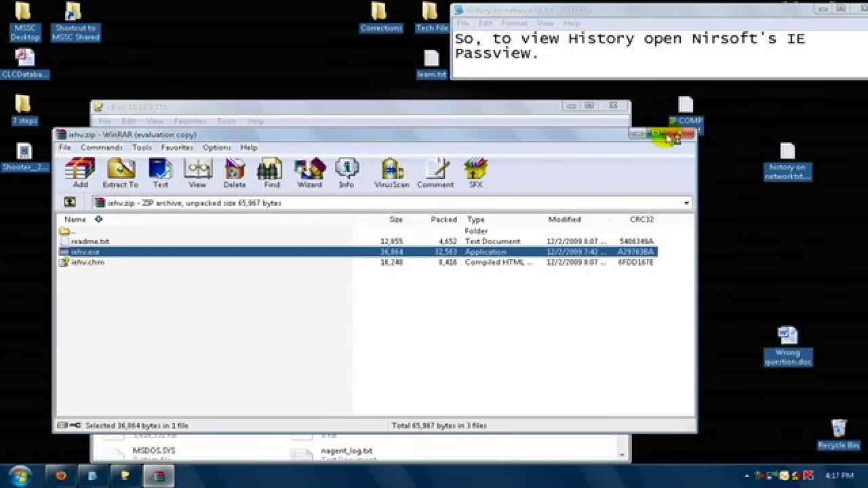Open the WinRAR Help menu

pyautogui.click(x=249, y=147)
